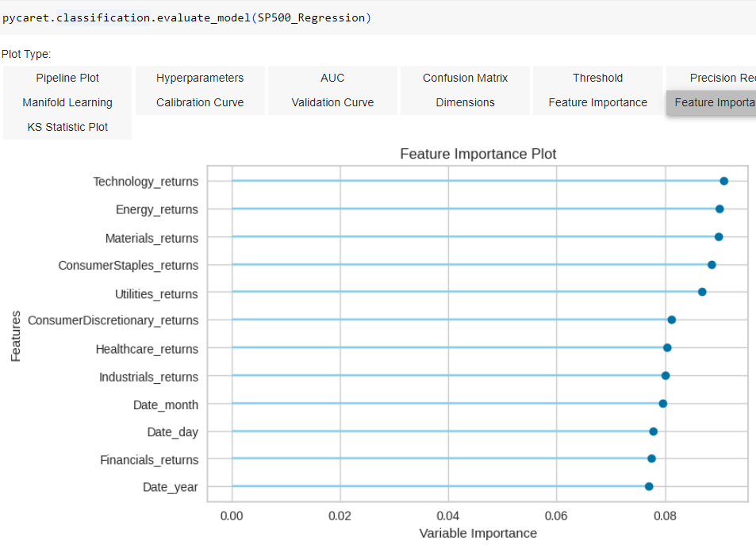View the Threshold plot
Viewport: 756px width, 552px height.
tap(597, 78)
